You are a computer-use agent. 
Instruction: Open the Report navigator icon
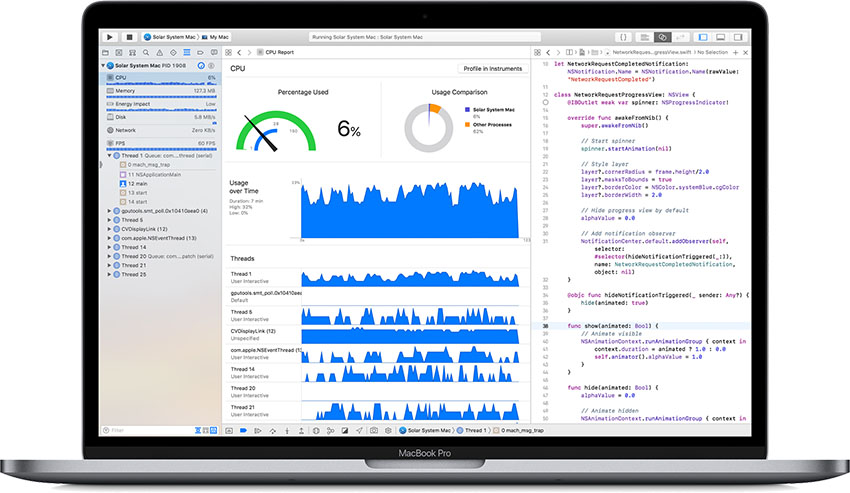point(214,53)
